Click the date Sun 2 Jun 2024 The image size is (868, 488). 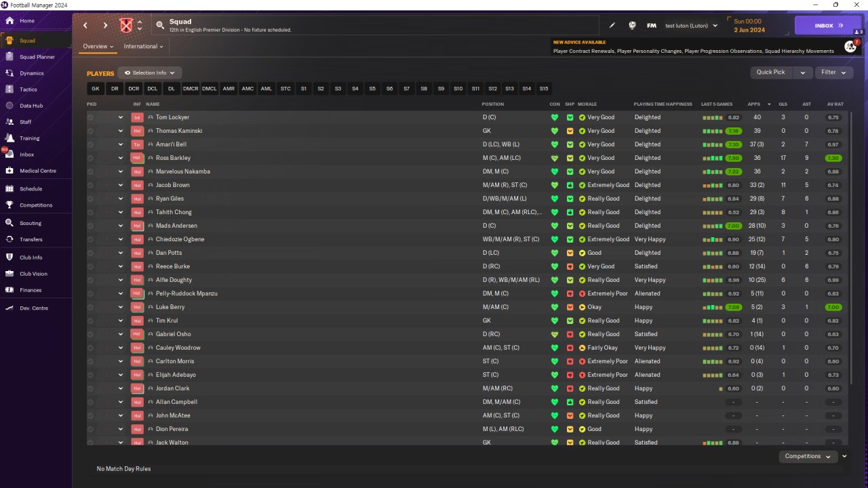coord(749,26)
